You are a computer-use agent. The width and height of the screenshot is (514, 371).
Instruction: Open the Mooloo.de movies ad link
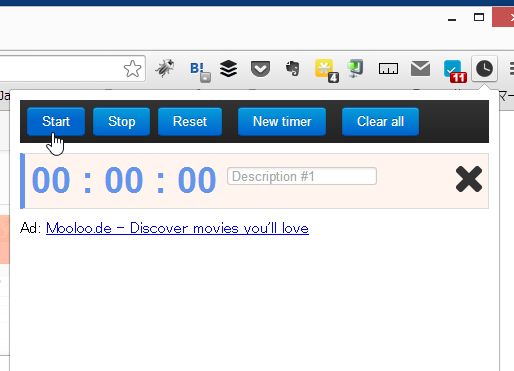coord(177,228)
